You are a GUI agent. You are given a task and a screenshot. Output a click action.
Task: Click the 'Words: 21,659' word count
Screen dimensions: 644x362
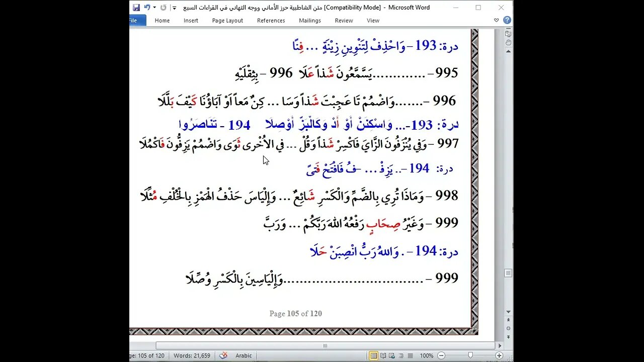pyautogui.click(x=192, y=355)
